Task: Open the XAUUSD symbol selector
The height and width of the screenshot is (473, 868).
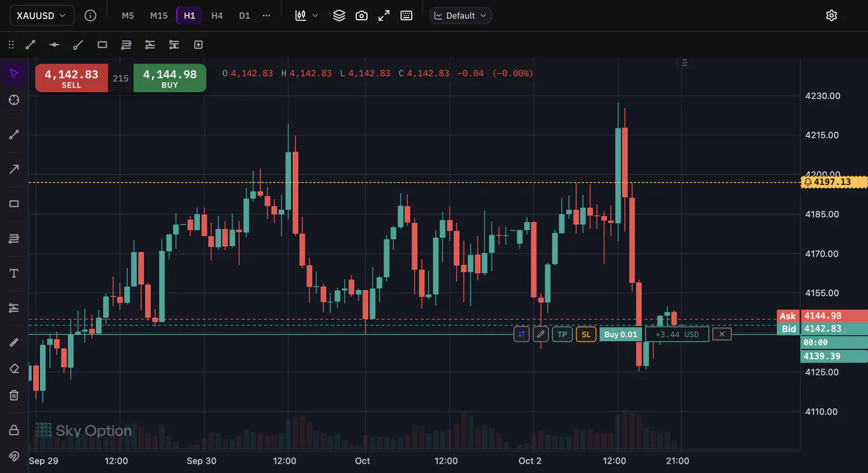Action: coord(42,15)
